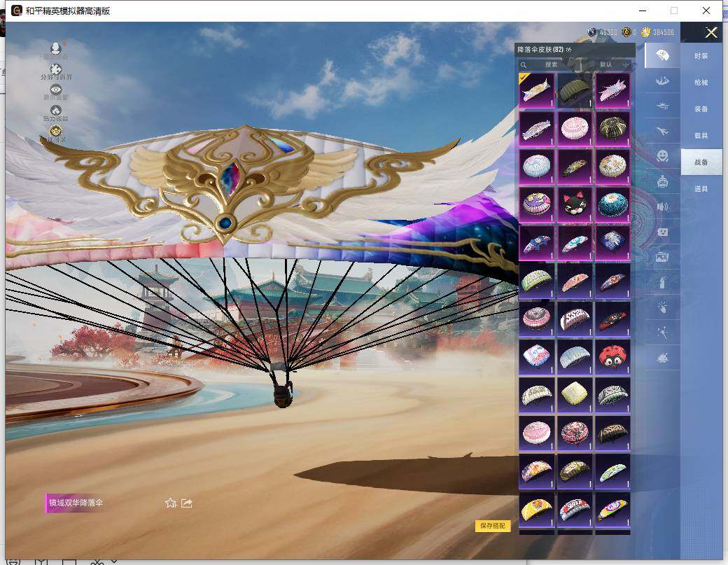The width and height of the screenshot is (728, 565).
Task: Click the 保存搭配 button
Action: coord(493,526)
